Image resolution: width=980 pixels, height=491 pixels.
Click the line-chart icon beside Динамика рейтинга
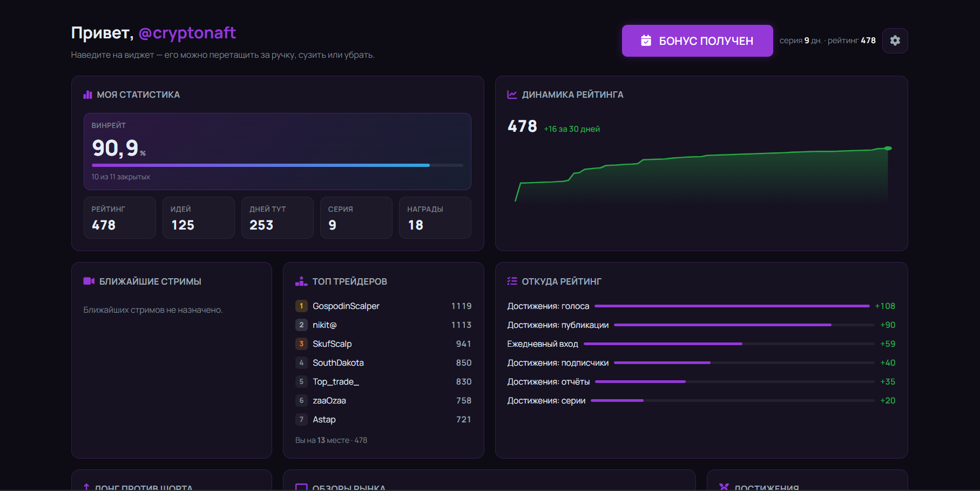(x=512, y=95)
